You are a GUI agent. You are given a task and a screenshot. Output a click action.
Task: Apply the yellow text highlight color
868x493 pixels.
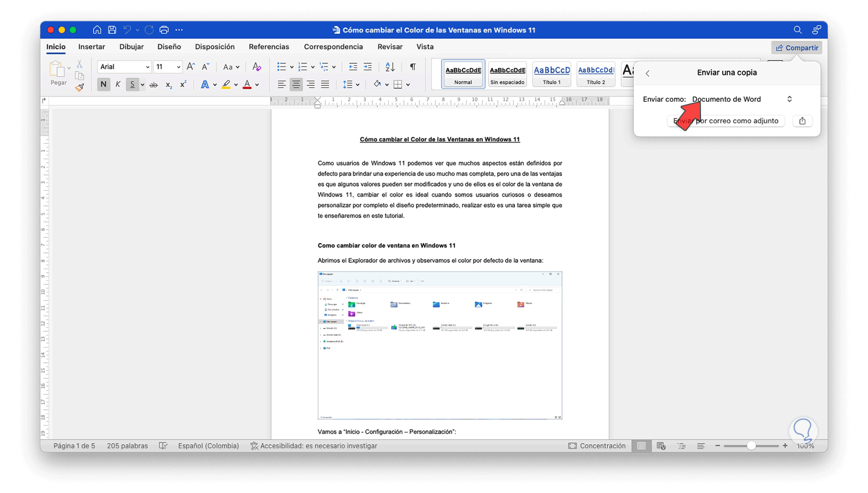coord(226,85)
